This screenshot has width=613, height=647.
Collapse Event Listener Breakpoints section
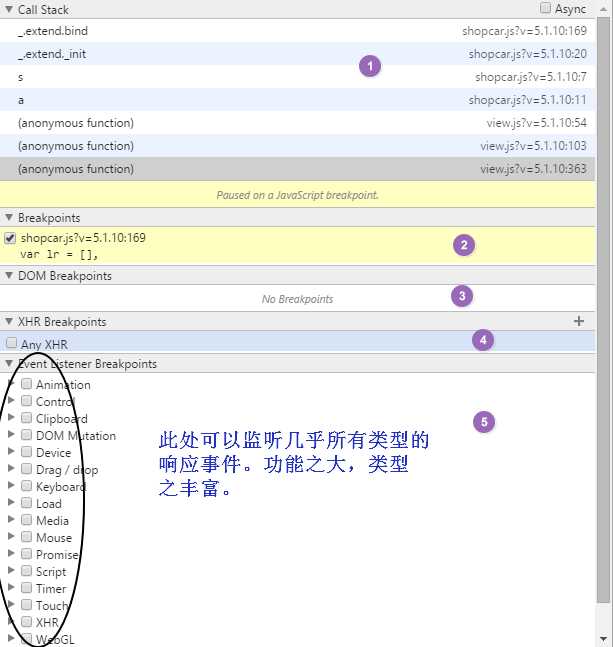click(x=9, y=363)
